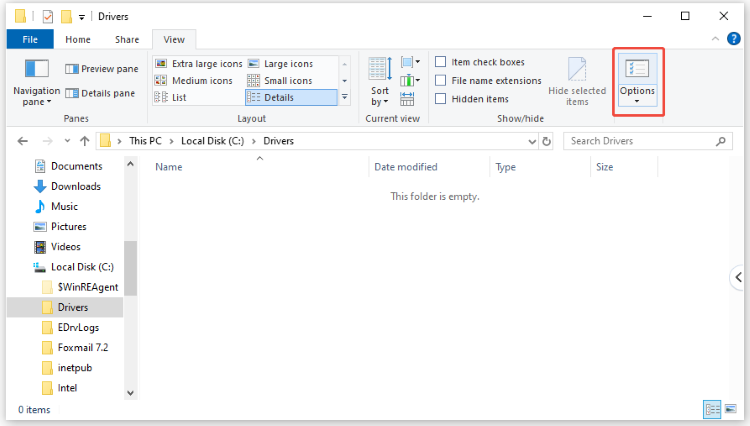
Task: Open the inetpub folder
Action: pyautogui.click(x=67, y=368)
